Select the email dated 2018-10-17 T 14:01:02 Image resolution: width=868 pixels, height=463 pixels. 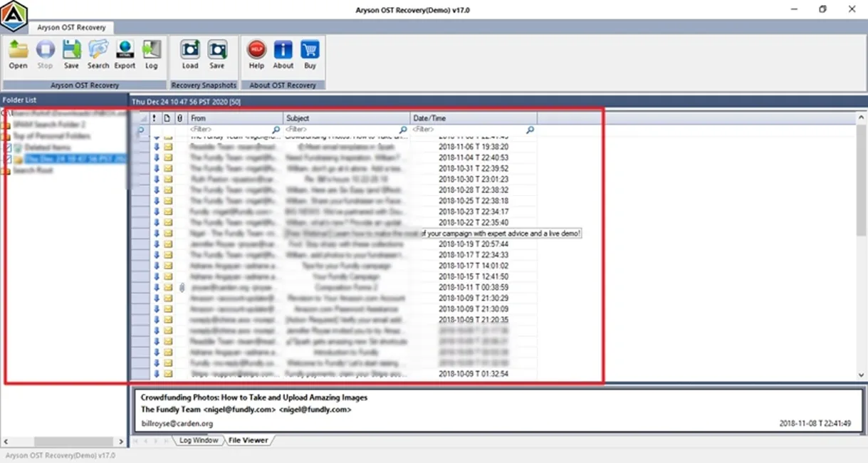tap(345, 266)
